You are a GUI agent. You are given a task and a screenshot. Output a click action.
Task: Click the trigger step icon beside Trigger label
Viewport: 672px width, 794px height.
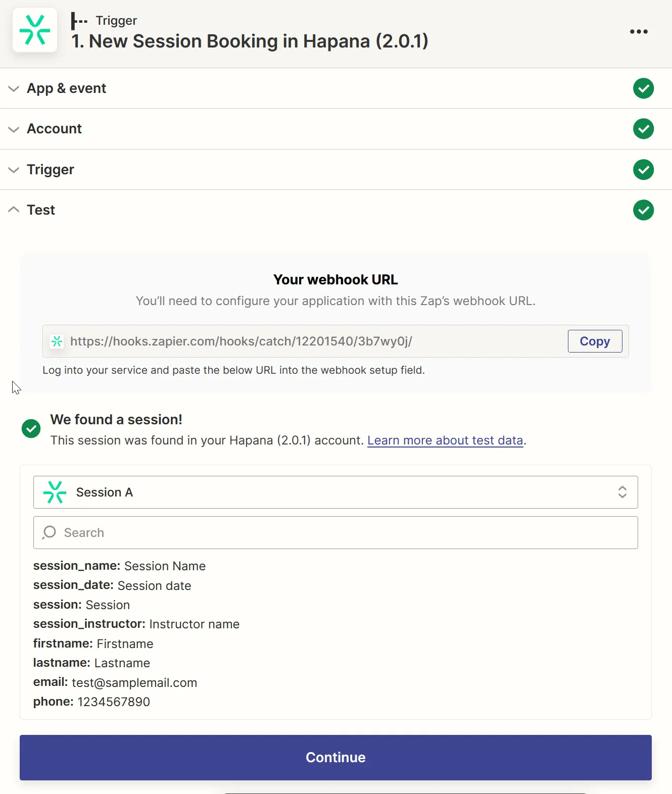(x=79, y=21)
